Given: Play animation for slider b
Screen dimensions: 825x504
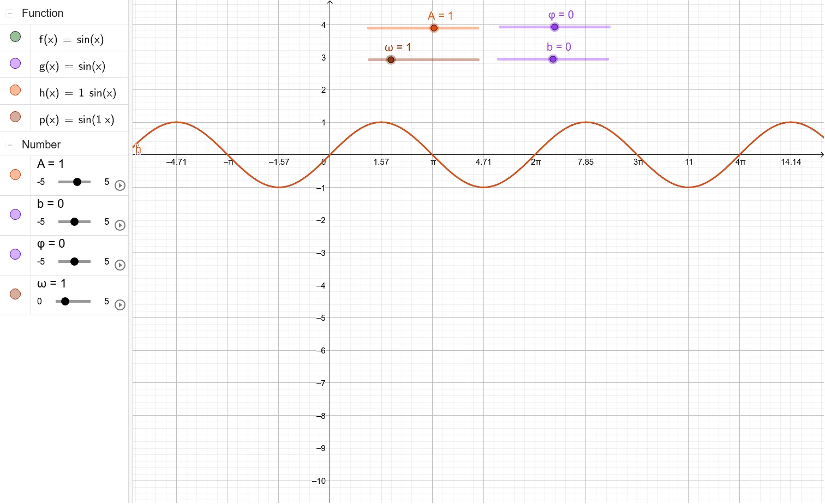Looking at the screenshot, I should click(120, 225).
